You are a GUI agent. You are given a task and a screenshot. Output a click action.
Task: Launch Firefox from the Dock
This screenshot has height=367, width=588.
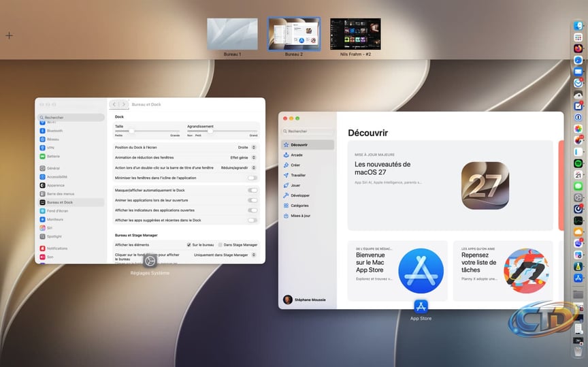coord(578,48)
